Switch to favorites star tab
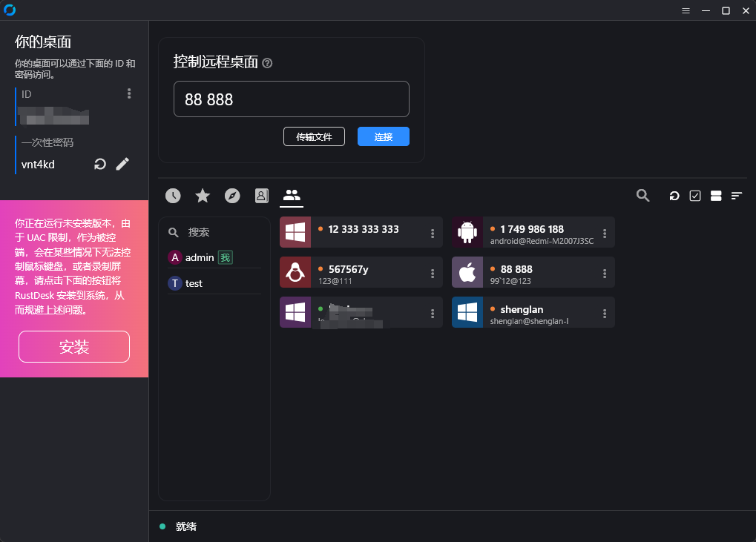Image resolution: width=756 pixels, height=542 pixels. pyautogui.click(x=203, y=196)
